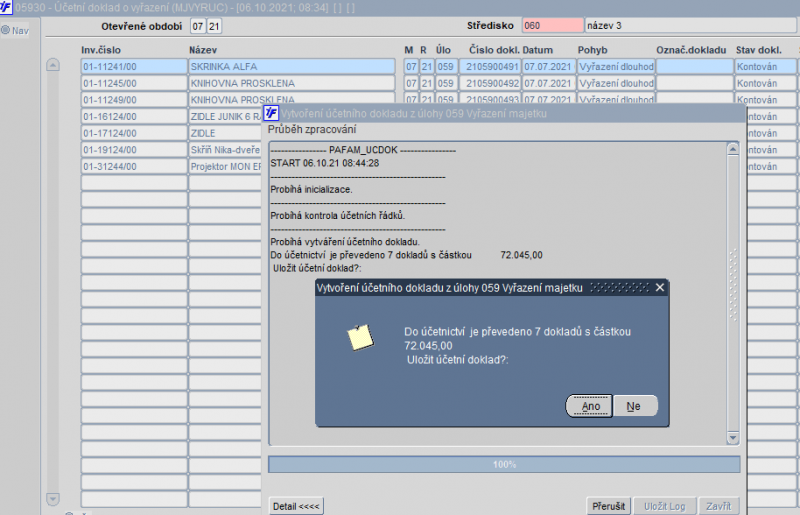Viewport: 800px width, 515px height.
Task: Click down arrow of table scrollbar
Action: pos(53,498)
